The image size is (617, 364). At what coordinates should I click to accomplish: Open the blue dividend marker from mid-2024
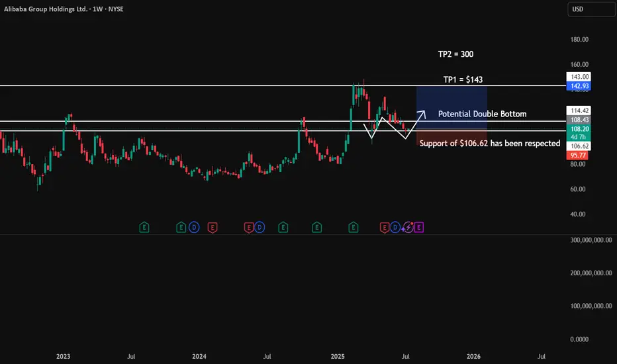point(260,227)
